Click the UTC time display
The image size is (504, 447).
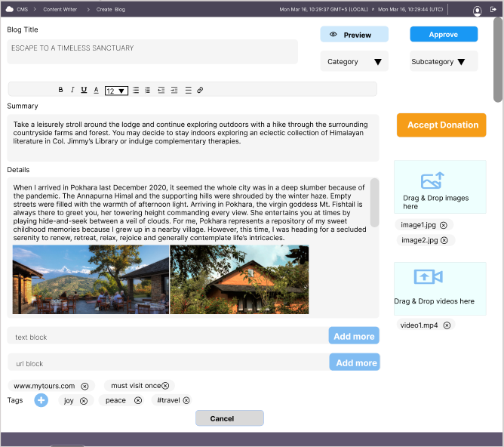pyautogui.click(x=410, y=9)
